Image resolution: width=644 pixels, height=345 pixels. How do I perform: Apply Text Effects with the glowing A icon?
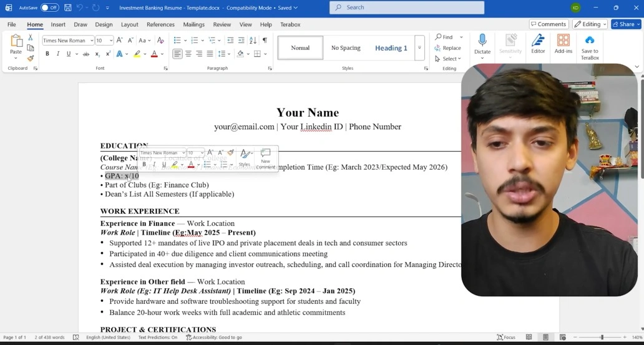(x=120, y=54)
